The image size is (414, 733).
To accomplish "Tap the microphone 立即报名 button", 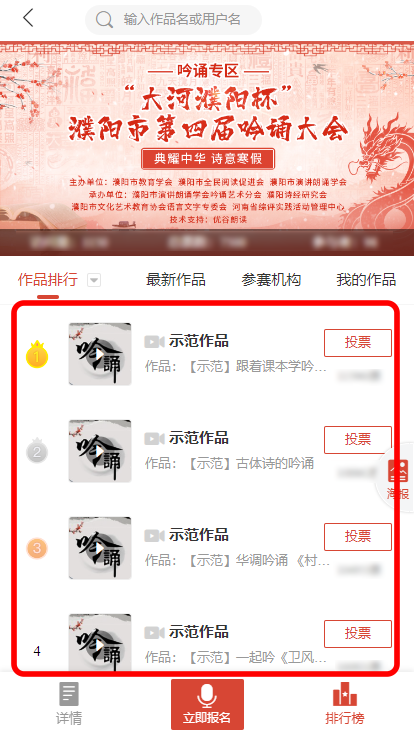I will [x=207, y=704].
